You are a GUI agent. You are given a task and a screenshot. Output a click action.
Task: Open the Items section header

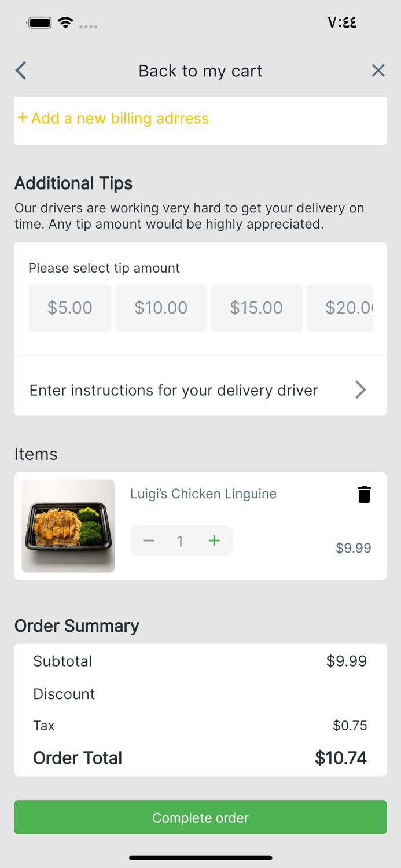[36, 454]
